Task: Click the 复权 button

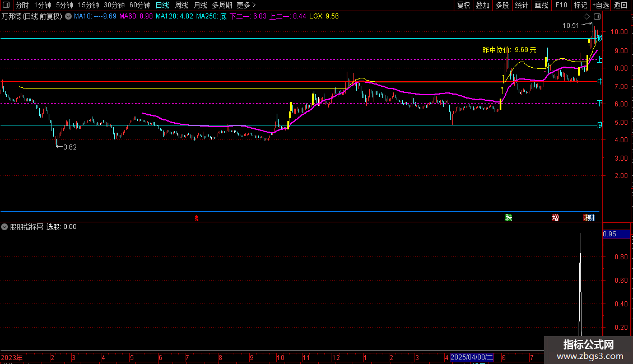Action: [463, 5]
